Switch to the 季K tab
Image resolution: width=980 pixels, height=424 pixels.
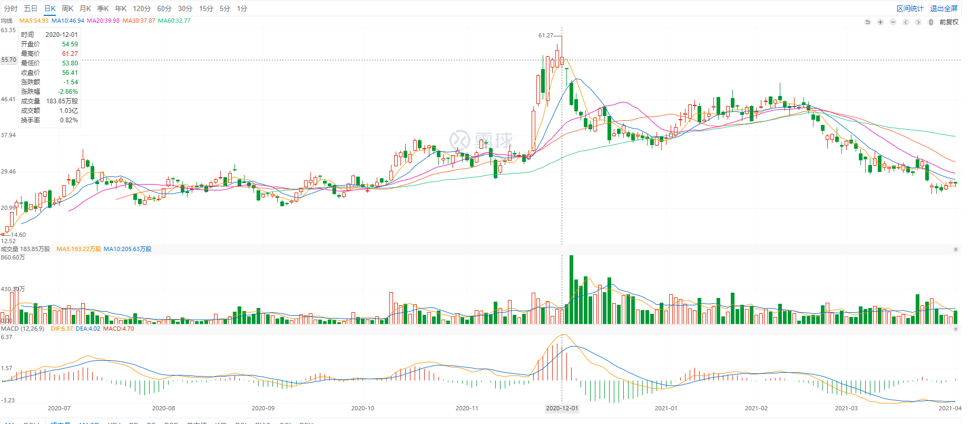click(103, 8)
